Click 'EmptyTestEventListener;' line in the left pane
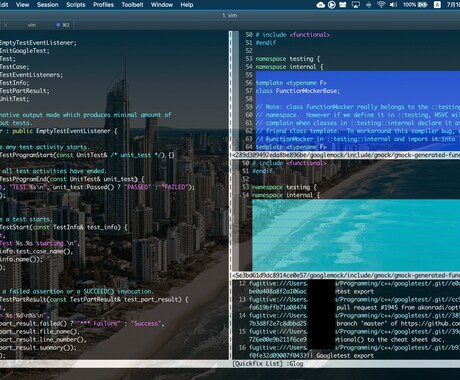Image resolution: width=460 pixels, height=380 pixels. click(x=38, y=43)
